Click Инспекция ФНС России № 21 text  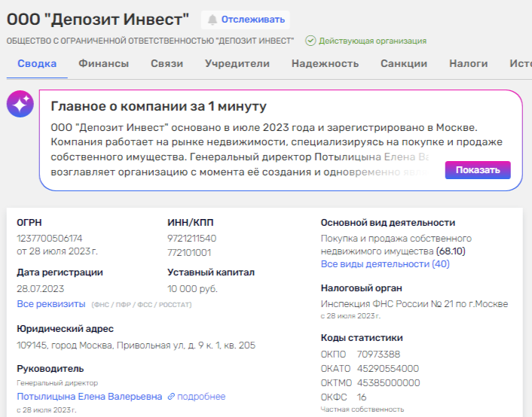(x=414, y=304)
